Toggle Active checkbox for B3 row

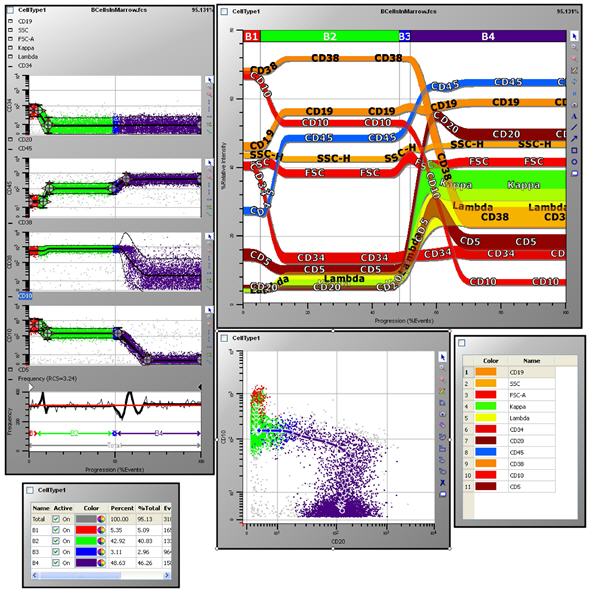[x=56, y=552]
